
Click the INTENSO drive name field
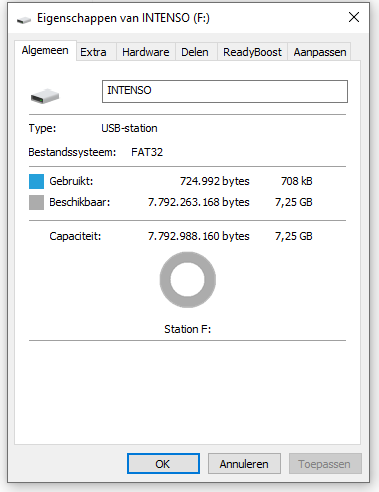225,91
